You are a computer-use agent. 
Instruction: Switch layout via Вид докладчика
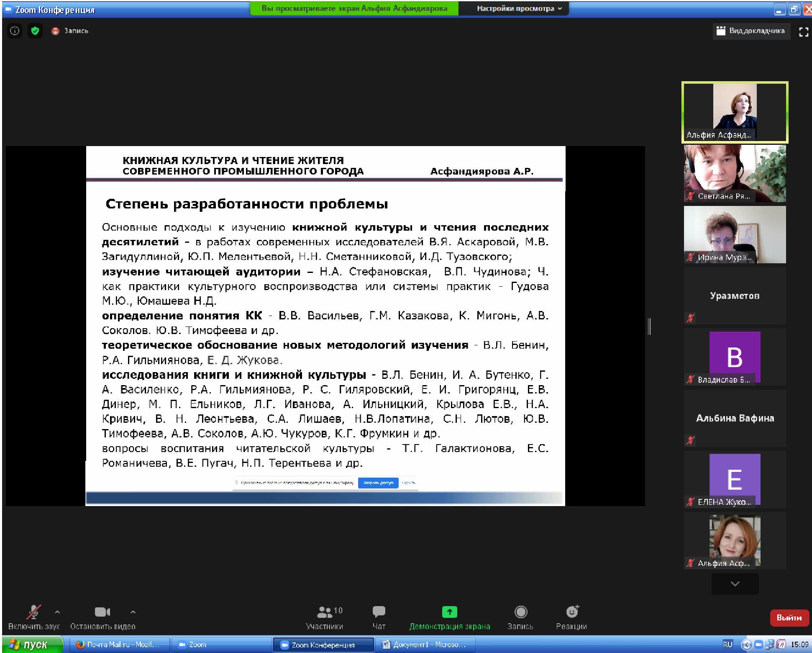751,31
